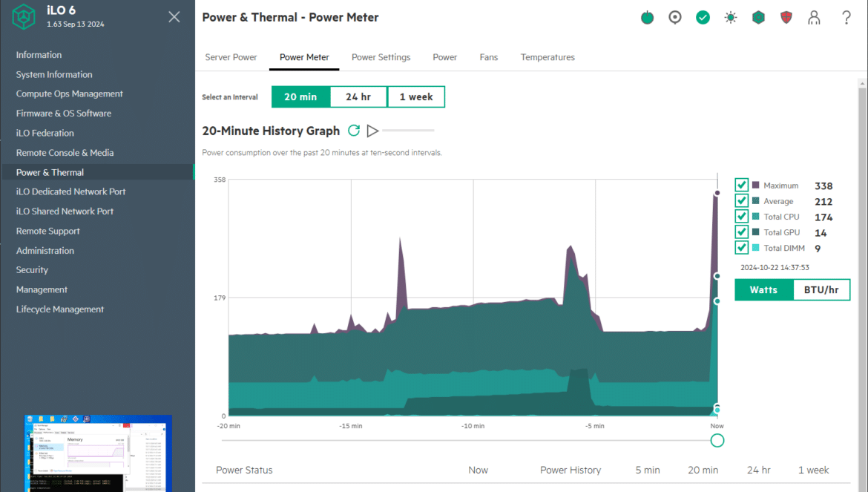The image size is (868, 492).
Task: Click the Maximum purple color swatch
Action: click(756, 185)
